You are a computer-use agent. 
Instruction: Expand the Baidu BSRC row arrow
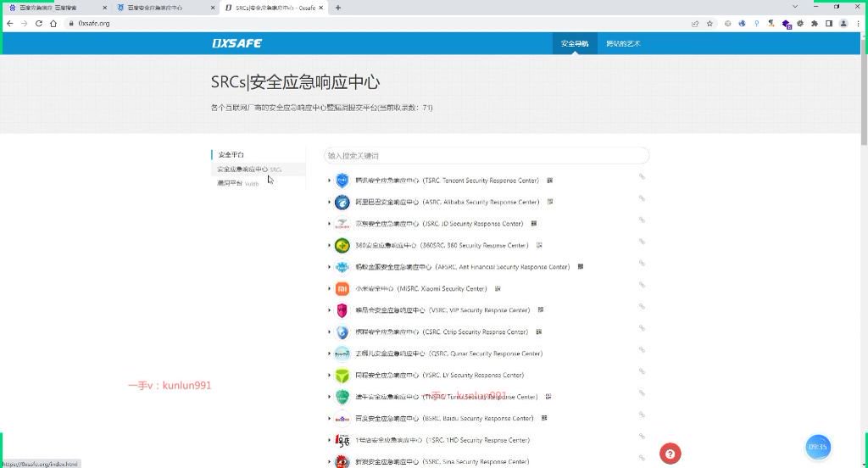click(329, 418)
